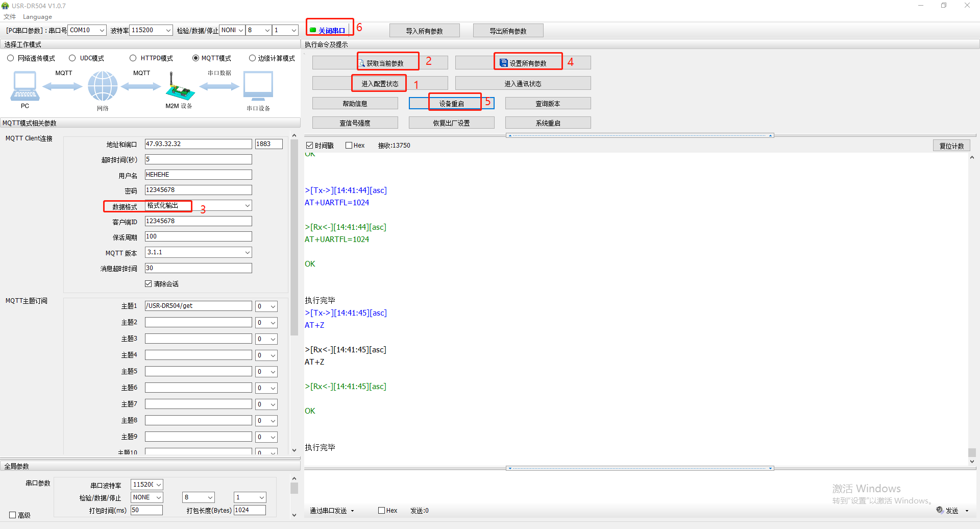Click the M2M device icon

179,87
